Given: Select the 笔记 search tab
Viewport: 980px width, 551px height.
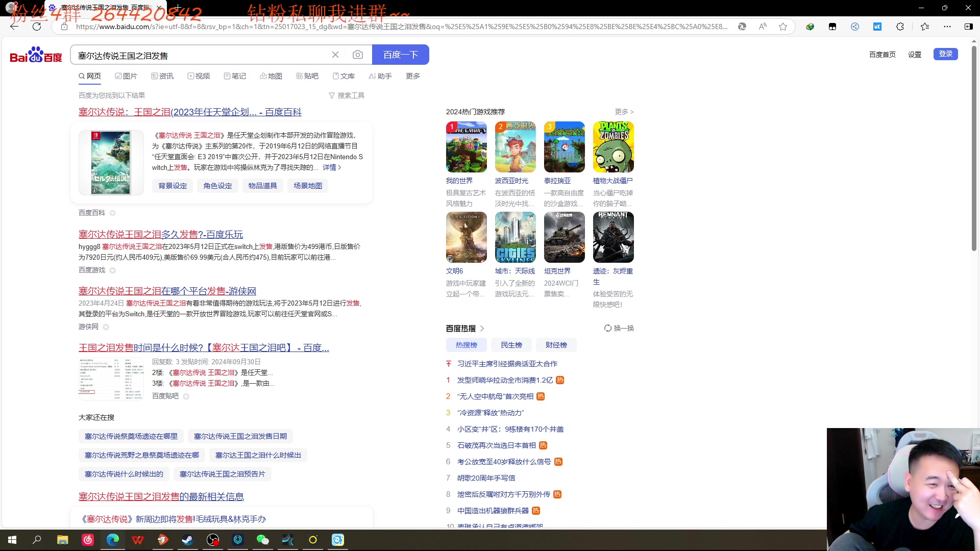Looking at the screenshot, I should (235, 76).
